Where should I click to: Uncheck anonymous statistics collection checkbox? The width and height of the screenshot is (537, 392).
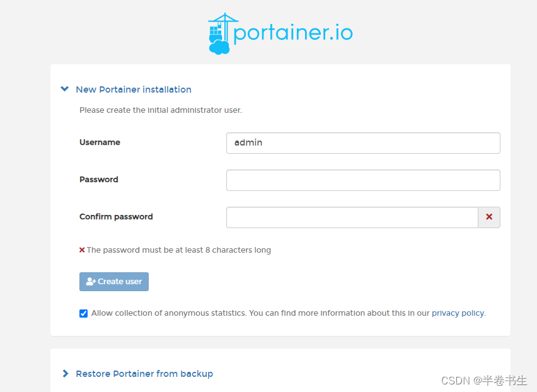[83, 313]
